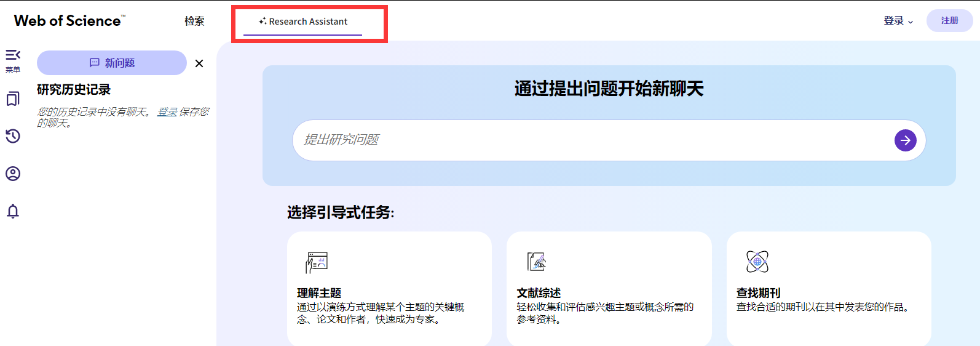Select the 文献综述 guided task title
The height and width of the screenshot is (346, 980).
point(539,293)
